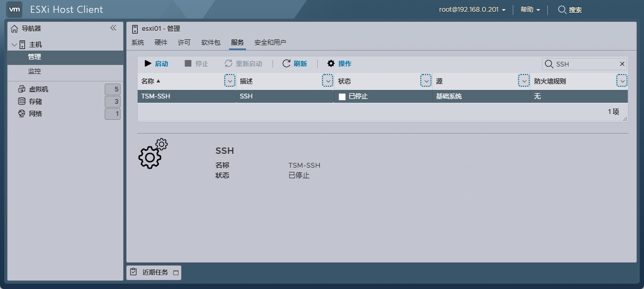Open 网络 networking in the navigator
Screen dimensions: 644x289
[35, 114]
